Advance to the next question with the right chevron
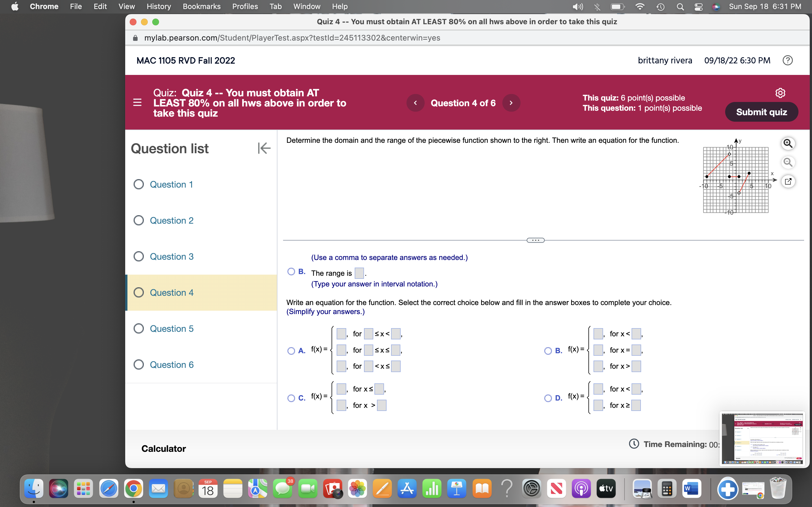This screenshot has height=507, width=812. point(511,103)
